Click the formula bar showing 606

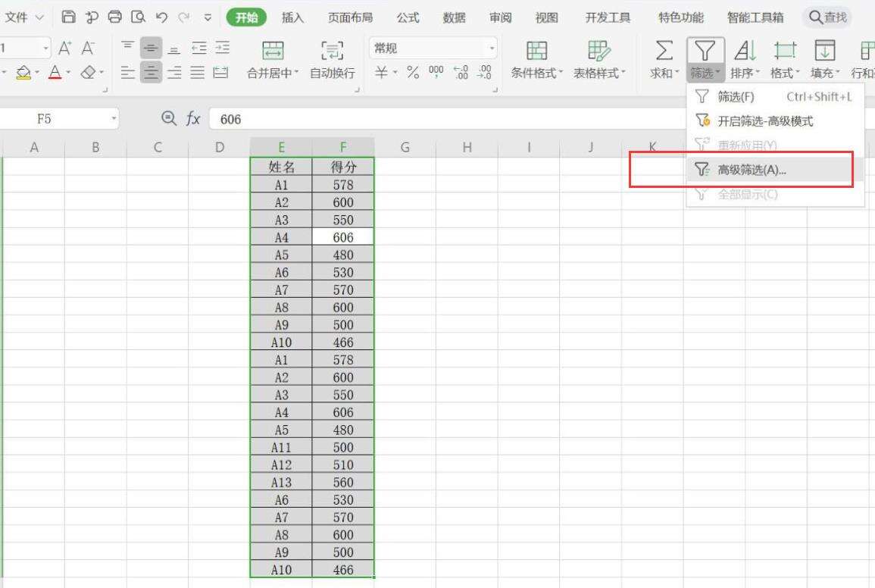tap(446, 119)
